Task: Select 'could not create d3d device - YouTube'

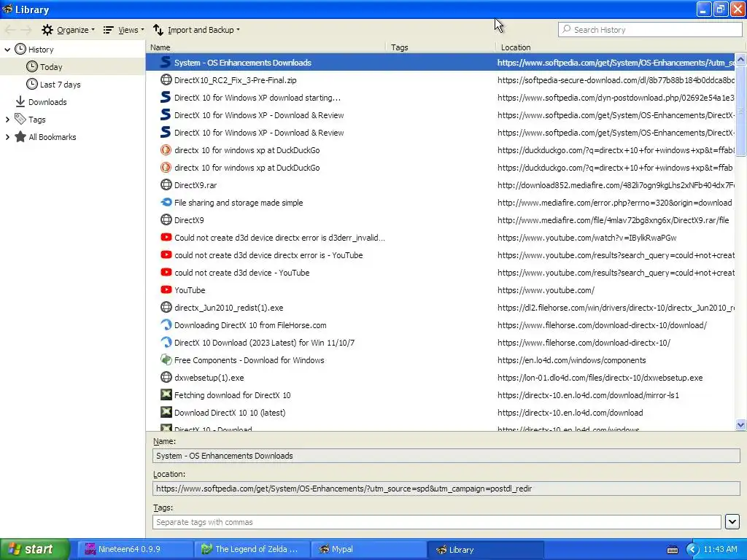Action: [242, 273]
